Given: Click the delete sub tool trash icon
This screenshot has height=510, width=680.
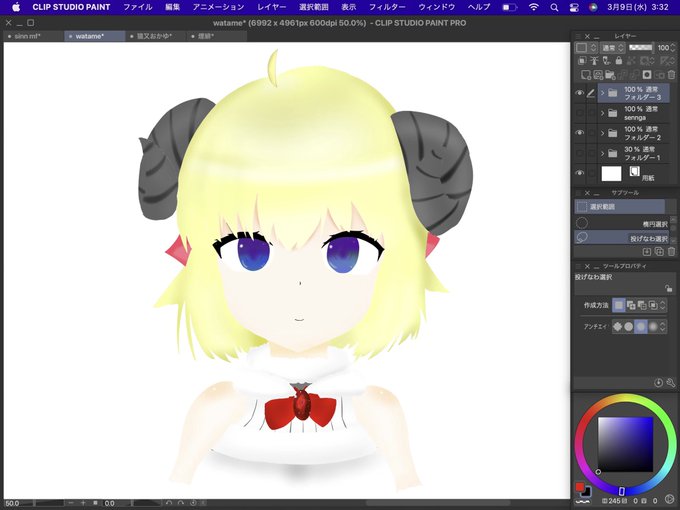Looking at the screenshot, I should click(671, 252).
